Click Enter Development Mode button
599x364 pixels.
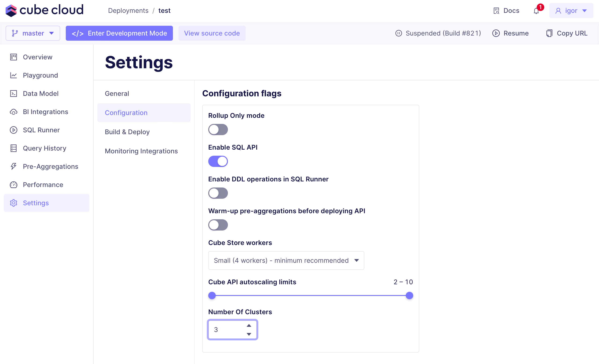(119, 33)
